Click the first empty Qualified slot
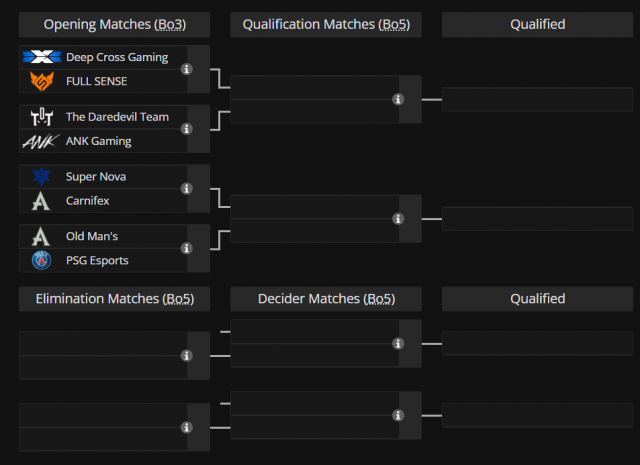This screenshot has width=640, height=465. tap(538, 99)
